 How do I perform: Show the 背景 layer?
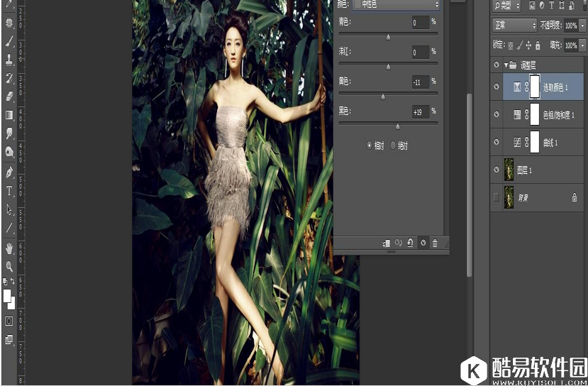(x=497, y=197)
